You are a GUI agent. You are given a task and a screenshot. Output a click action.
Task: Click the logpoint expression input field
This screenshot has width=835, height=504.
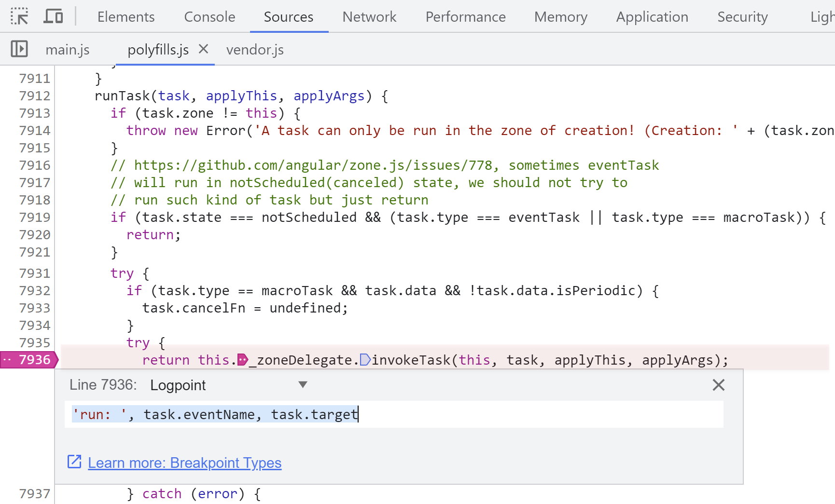[x=393, y=414]
